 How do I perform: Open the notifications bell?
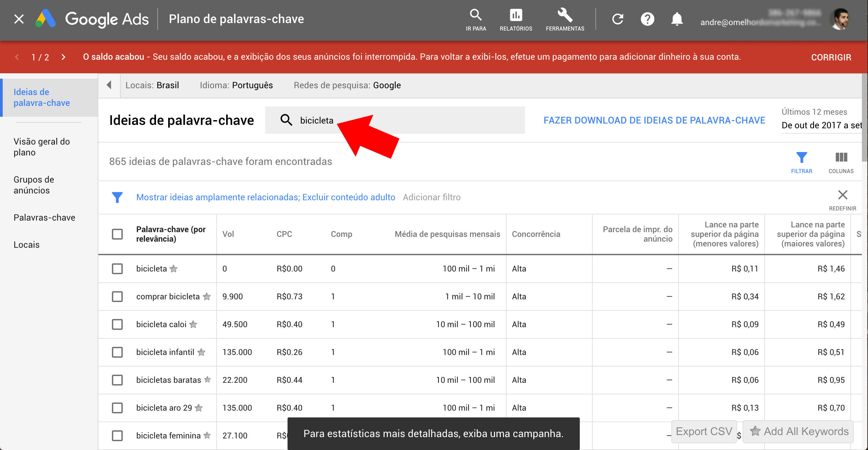(677, 19)
